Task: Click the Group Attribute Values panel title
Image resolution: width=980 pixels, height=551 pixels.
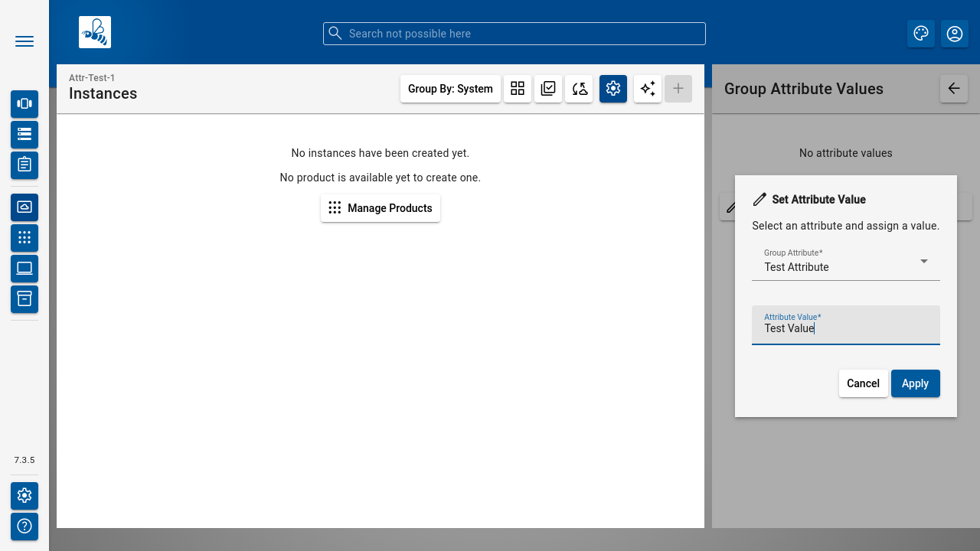Action: pos(804,89)
